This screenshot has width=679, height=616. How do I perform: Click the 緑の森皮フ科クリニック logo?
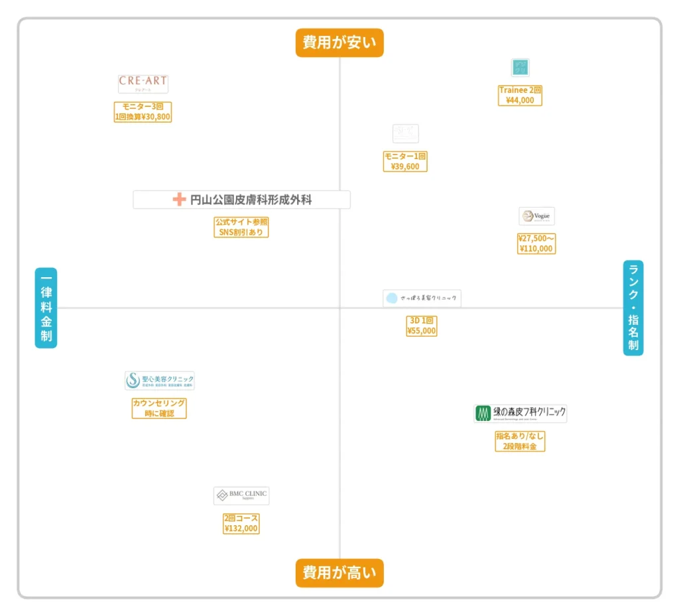click(520, 413)
